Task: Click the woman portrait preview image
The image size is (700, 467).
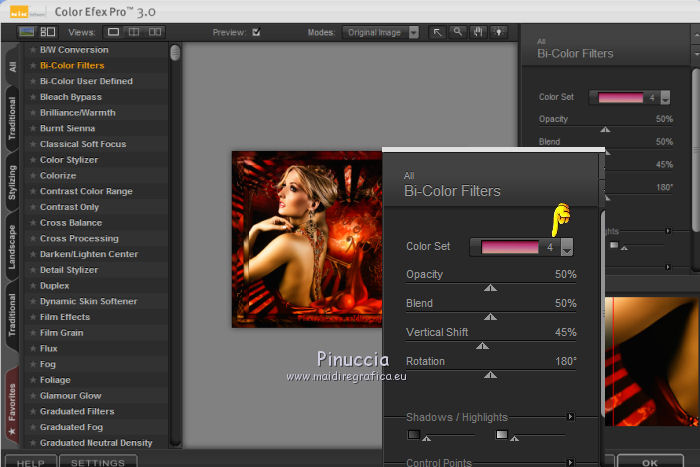Action: [307, 239]
